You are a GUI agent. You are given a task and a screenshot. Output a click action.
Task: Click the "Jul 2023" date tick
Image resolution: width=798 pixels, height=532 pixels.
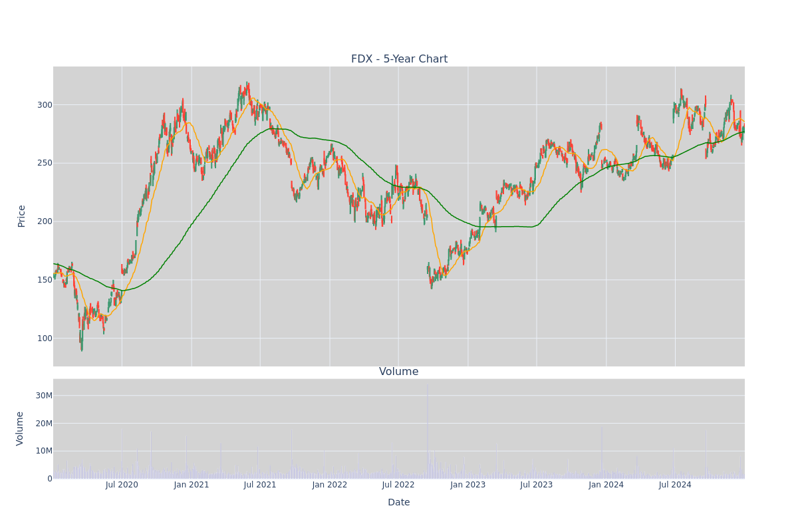537,485
